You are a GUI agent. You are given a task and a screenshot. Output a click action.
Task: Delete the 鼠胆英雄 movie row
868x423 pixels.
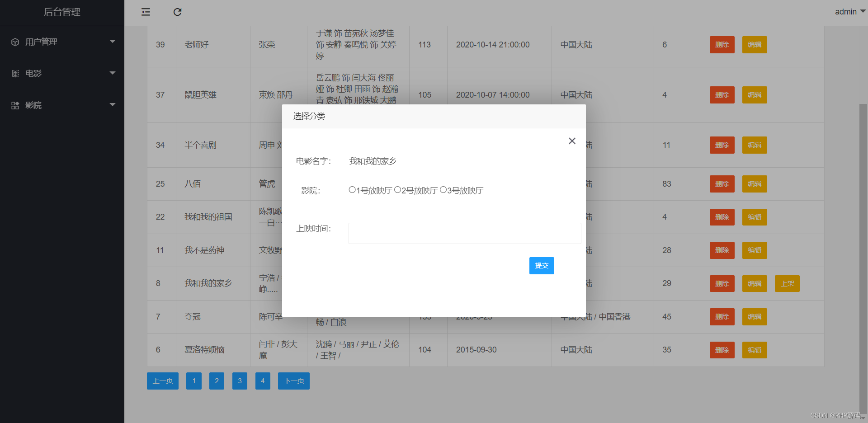[722, 95]
